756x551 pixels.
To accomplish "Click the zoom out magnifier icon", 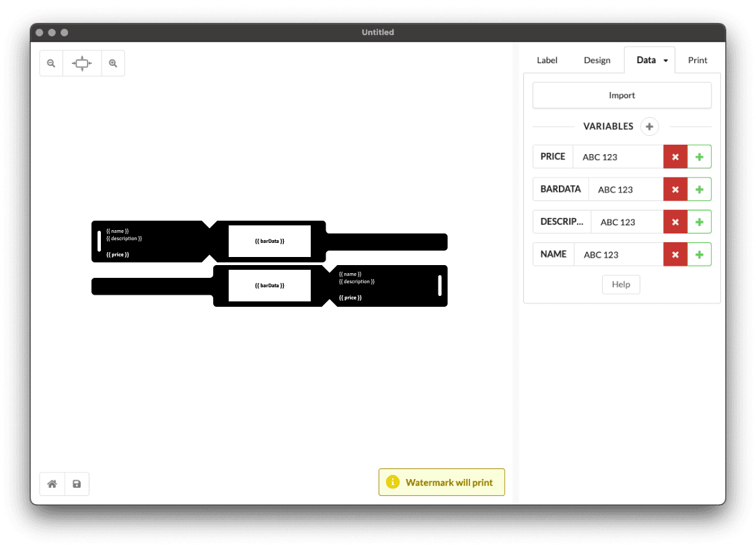I will click(51, 63).
